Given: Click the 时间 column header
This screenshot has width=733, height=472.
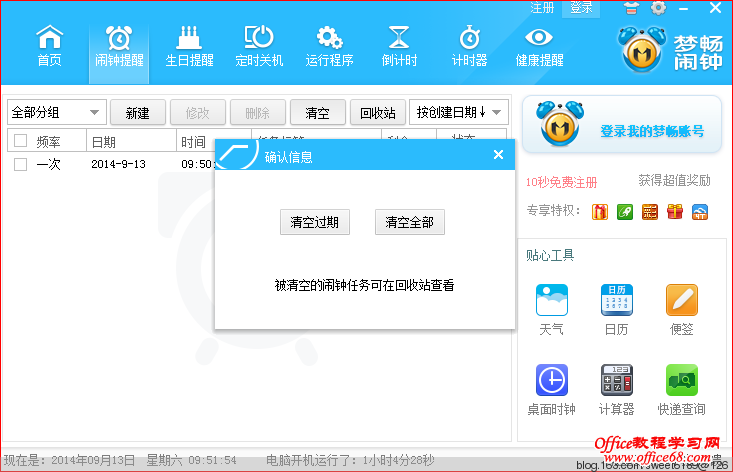Looking at the screenshot, I should click(x=193, y=142).
